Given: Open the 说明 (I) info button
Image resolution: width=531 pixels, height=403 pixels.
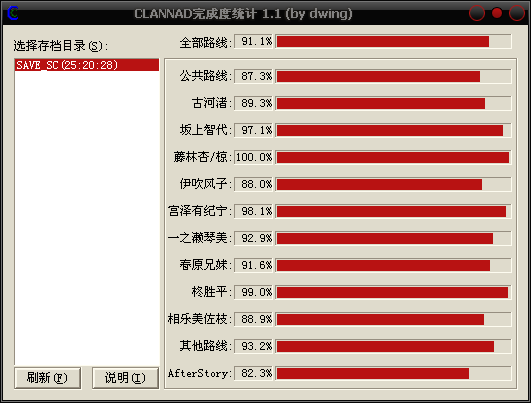Looking at the screenshot, I should pyautogui.click(x=125, y=378).
